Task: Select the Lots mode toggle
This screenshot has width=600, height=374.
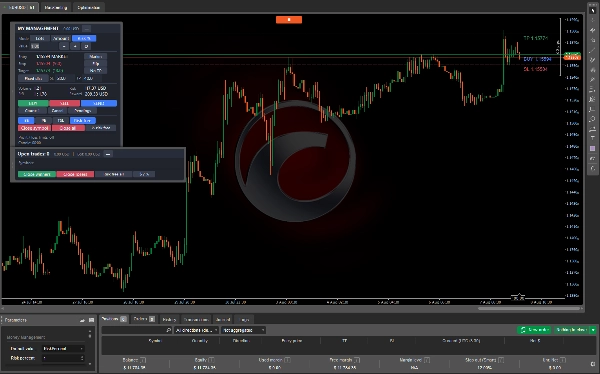Action: 40,38
